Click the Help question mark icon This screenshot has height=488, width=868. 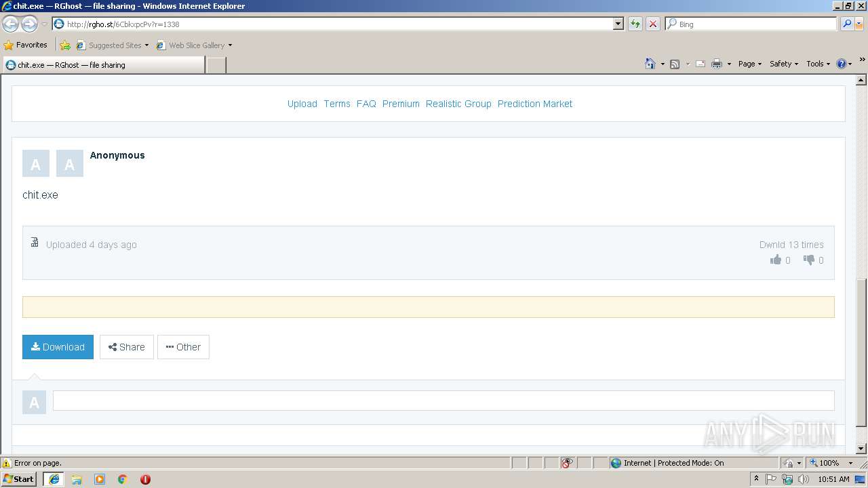click(842, 64)
